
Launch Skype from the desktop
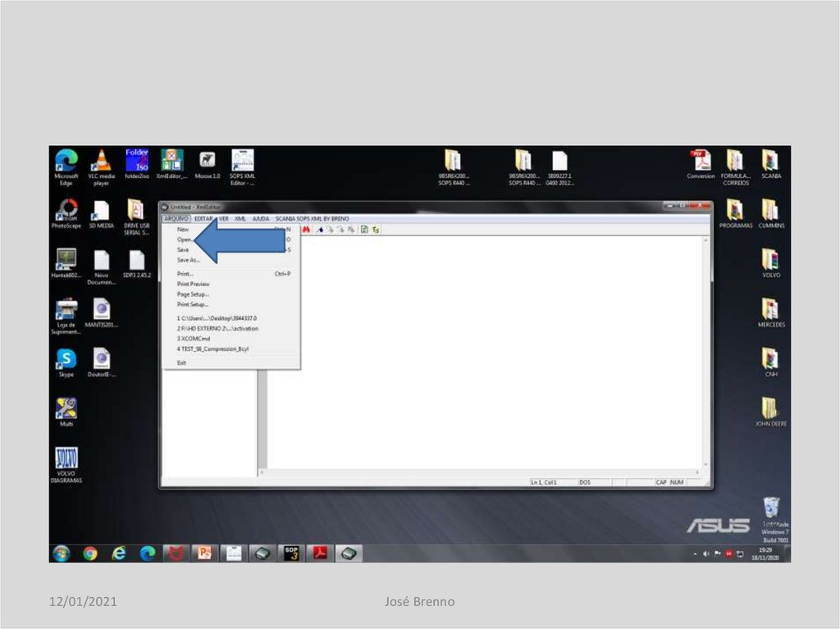click(66, 362)
